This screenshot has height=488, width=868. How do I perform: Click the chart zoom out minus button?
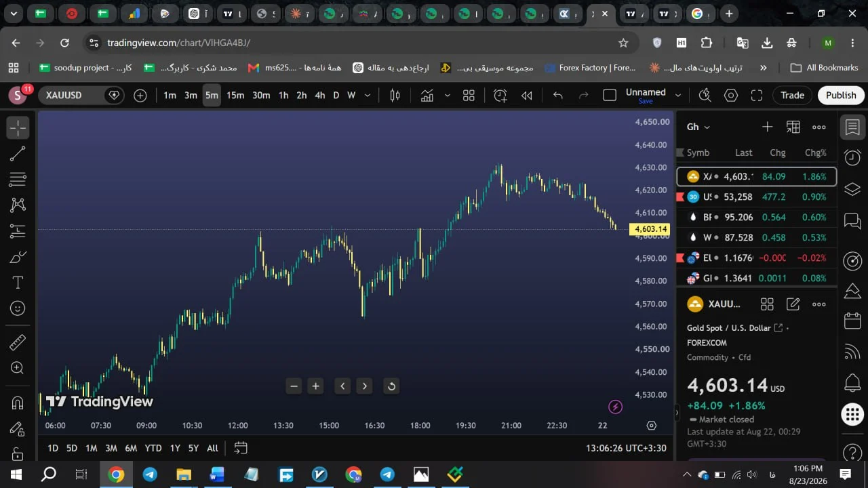(294, 386)
